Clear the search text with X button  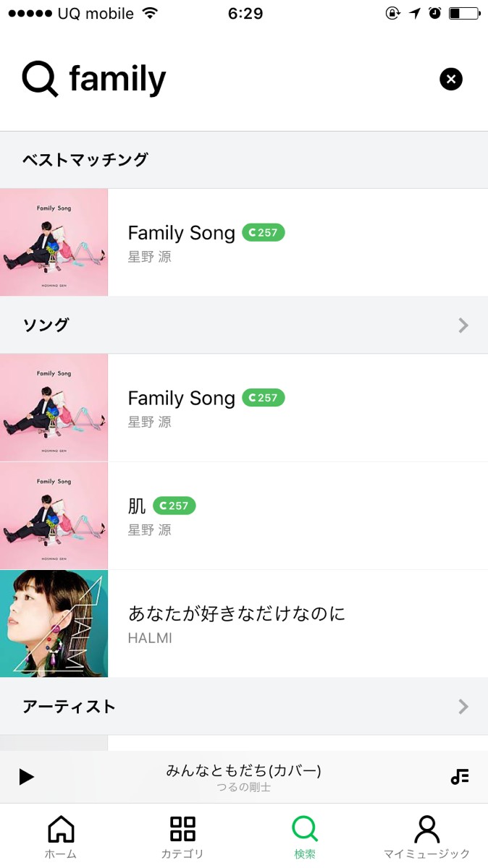(450, 79)
